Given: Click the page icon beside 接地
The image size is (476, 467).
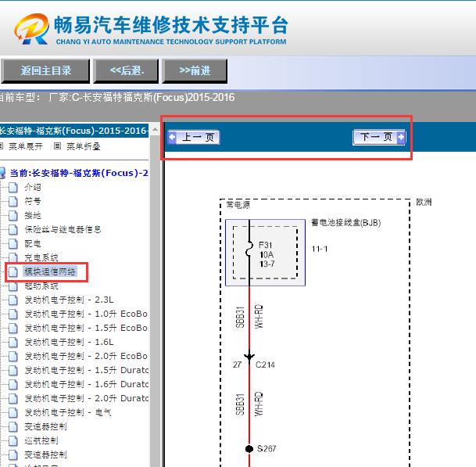Looking at the screenshot, I should tap(13, 215).
